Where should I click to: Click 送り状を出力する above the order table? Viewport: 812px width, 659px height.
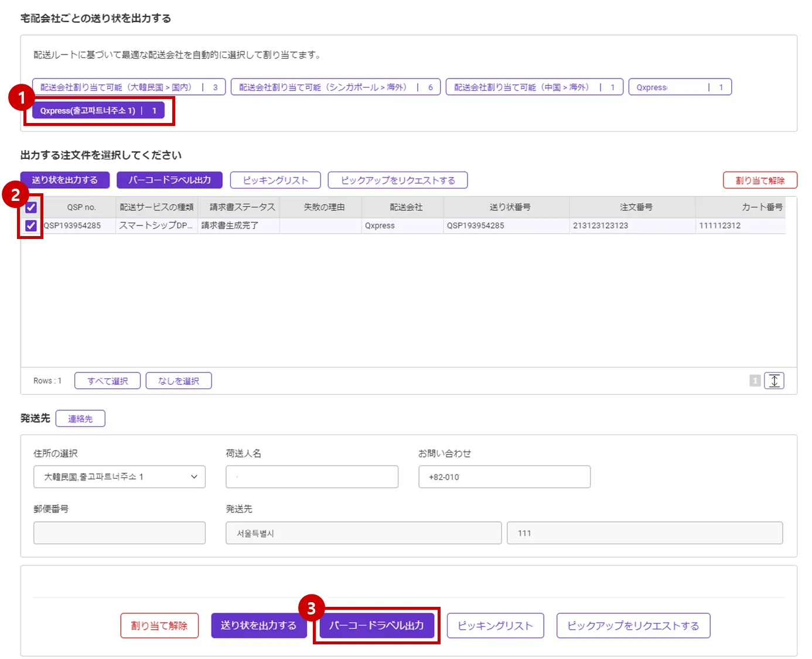pyautogui.click(x=65, y=180)
